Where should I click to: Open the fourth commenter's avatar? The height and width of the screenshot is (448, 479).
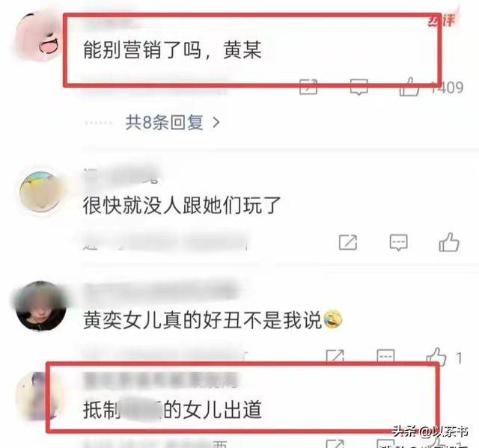37,396
